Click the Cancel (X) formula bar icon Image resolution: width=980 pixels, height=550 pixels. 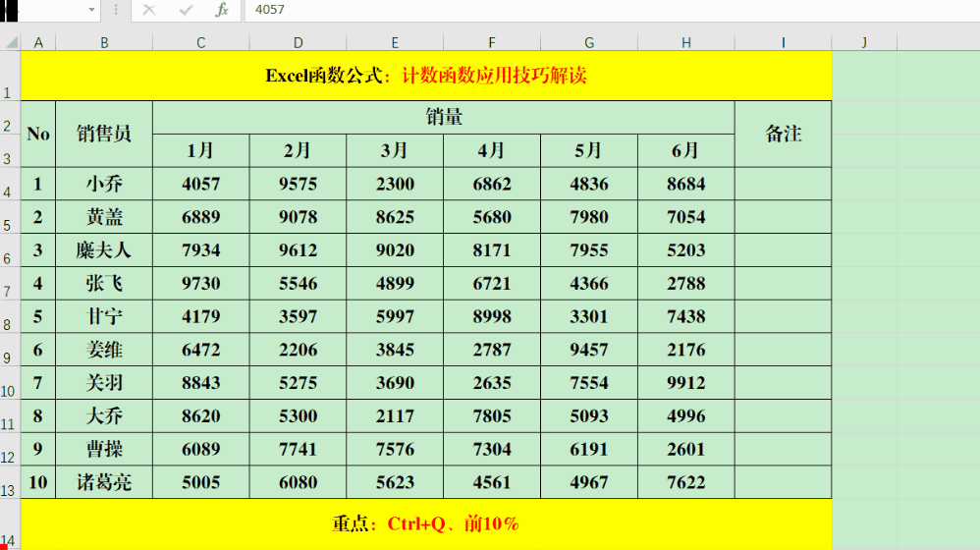pyautogui.click(x=148, y=10)
